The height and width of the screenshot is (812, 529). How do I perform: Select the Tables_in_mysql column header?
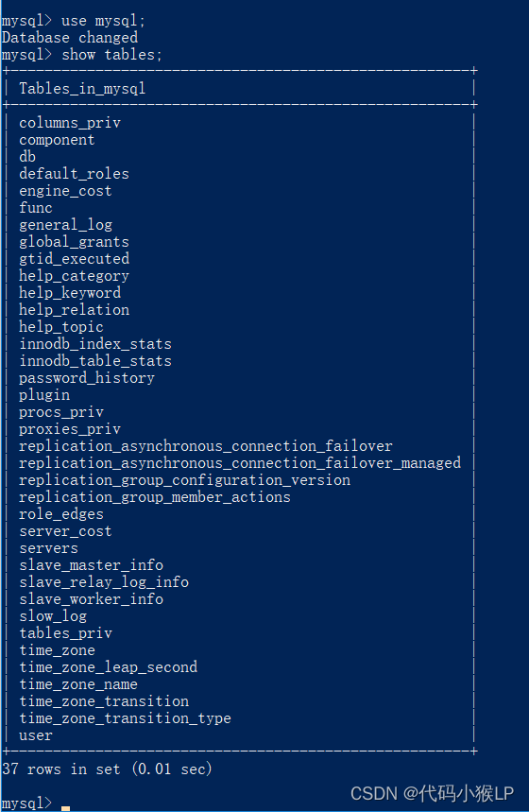[x=82, y=89]
